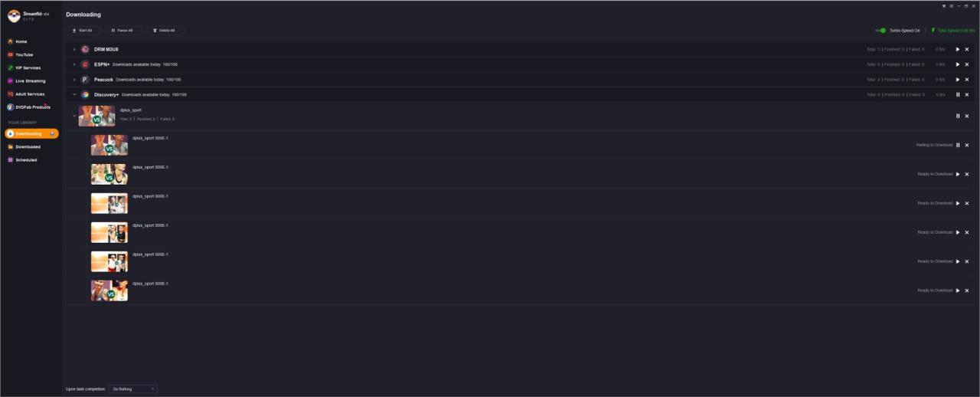
Task: Pause the dplus_sport series downloads
Action: pos(958,116)
